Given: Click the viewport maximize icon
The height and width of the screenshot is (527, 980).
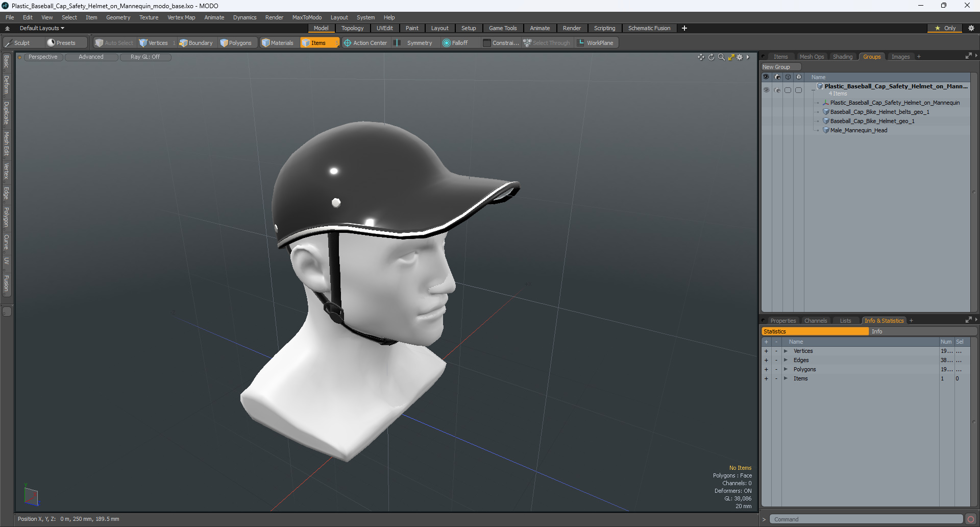Looking at the screenshot, I should pyautogui.click(x=731, y=57).
